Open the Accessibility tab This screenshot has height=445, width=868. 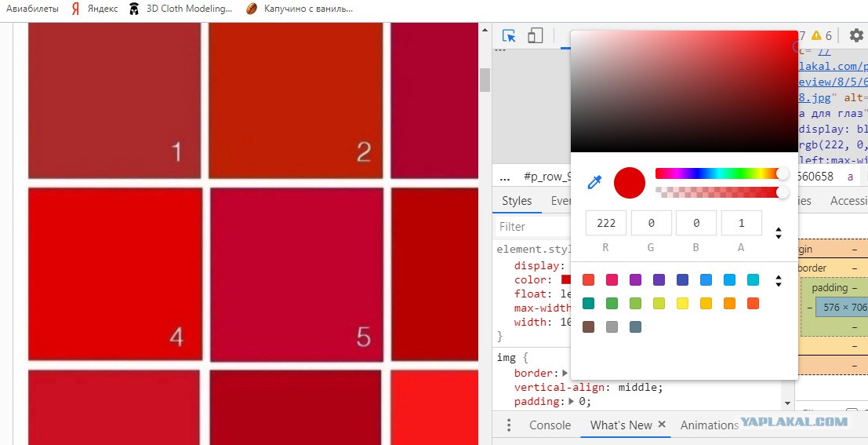[848, 201]
